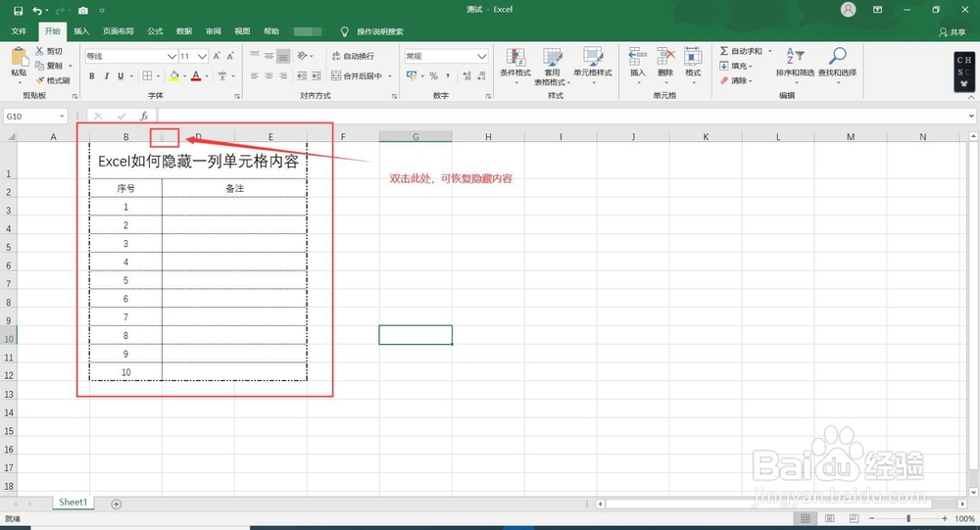Click the Clear (清除) eraser button

click(736, 80)
